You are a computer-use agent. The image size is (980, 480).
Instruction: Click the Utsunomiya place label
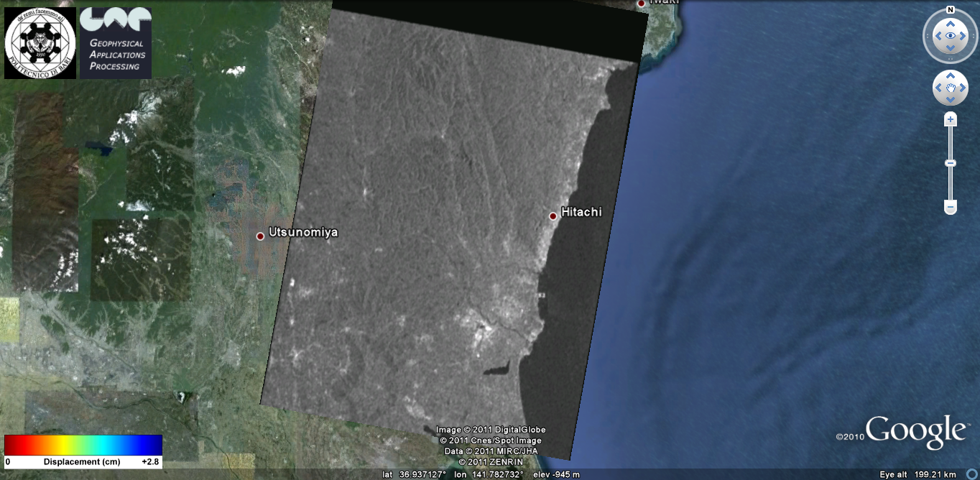303,232
